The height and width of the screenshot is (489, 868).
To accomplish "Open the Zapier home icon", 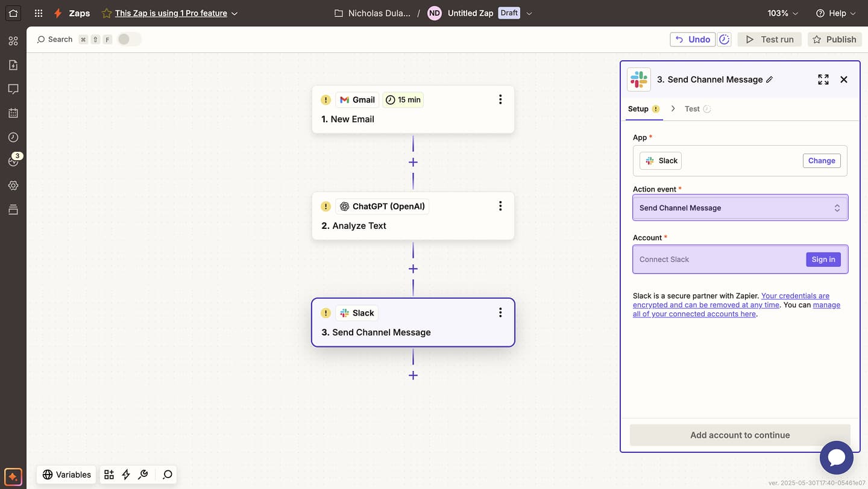I will (13, 13).
